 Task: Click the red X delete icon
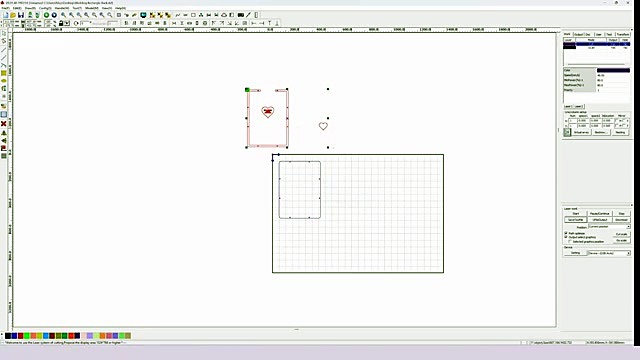click(4, 123)
